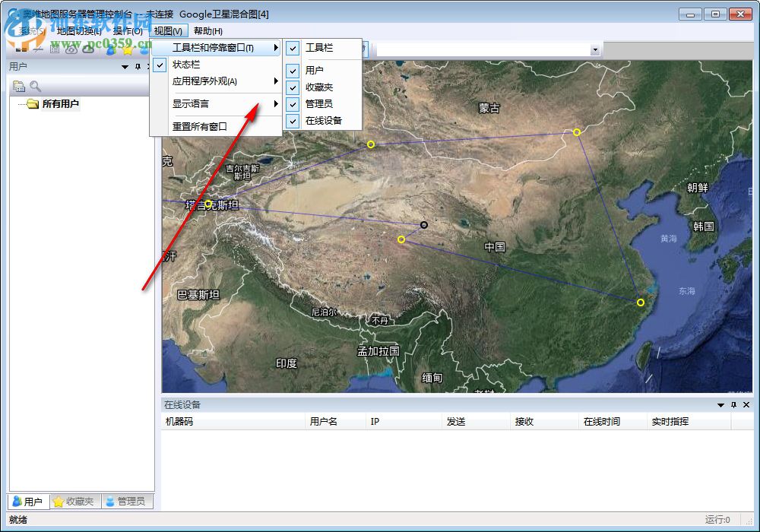
Task: Select the 所有用户 folder in the user tree
Action: coord(58,104)
